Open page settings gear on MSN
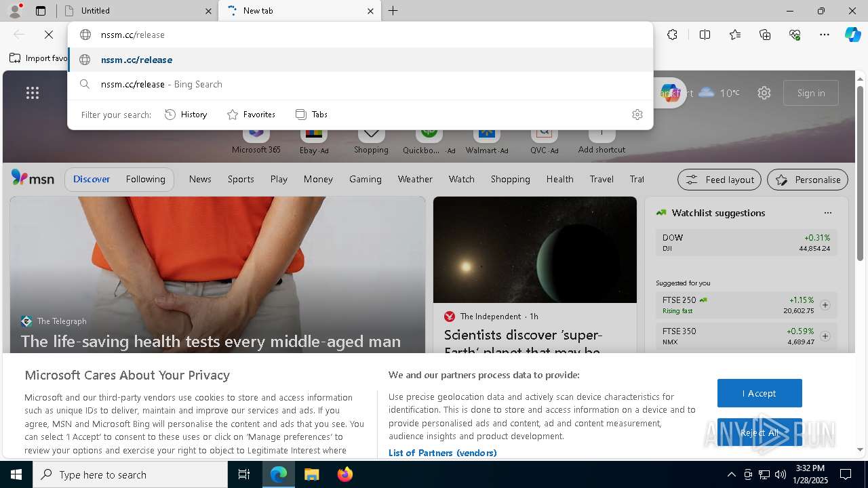868x488 pixels. coord(764,93)
